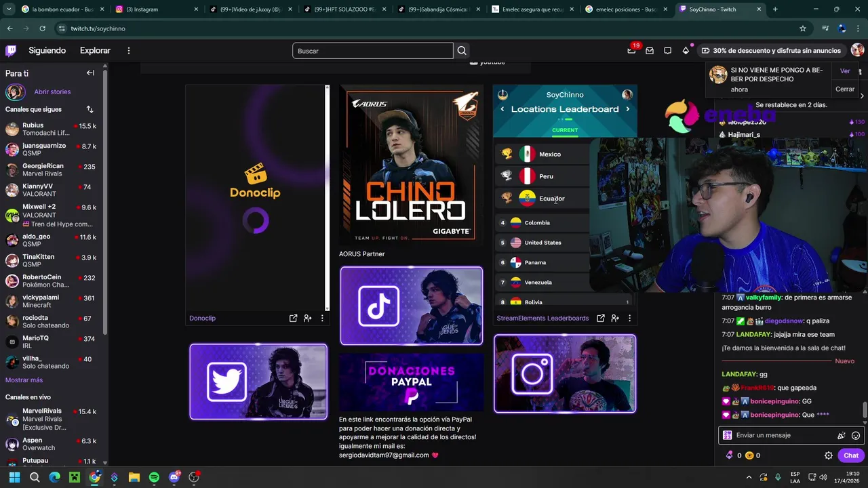Image resolution: width=868 pixels, height=488 pixels.
Task: Open Discord from the Windows taskbar
Action: [174, 477]
